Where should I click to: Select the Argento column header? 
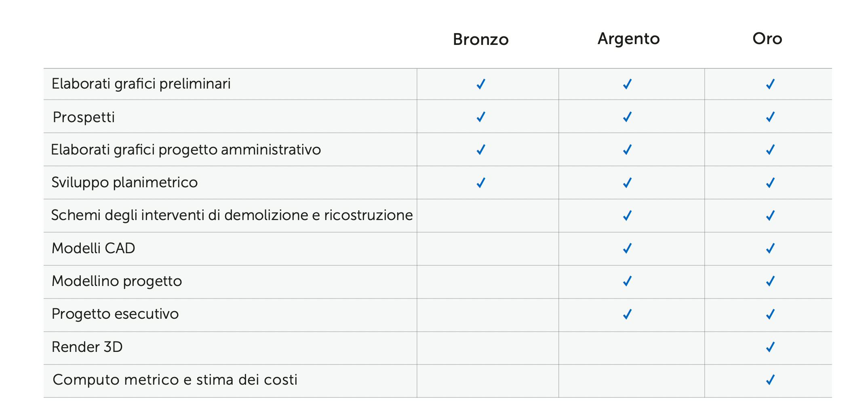tap(628, 39)
